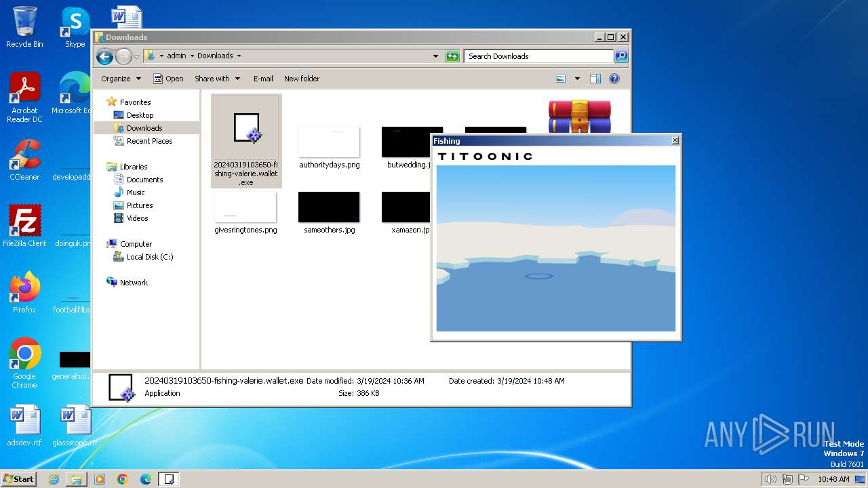
Task: Expand the Downloads breadcrumb arrow
Action: (239, 56)
